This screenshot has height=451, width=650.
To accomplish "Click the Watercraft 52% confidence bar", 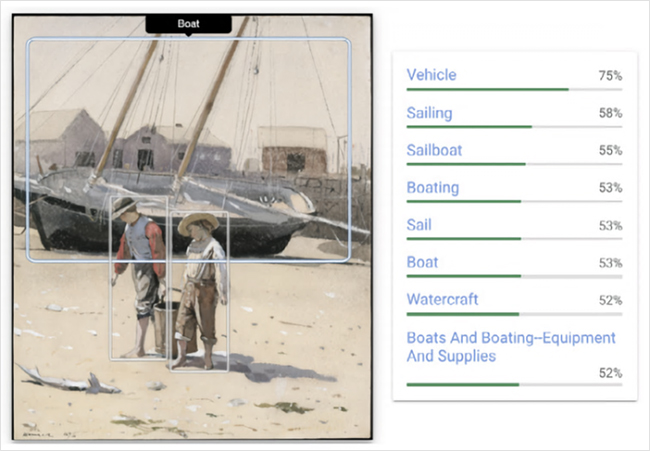I will [463, 313].
